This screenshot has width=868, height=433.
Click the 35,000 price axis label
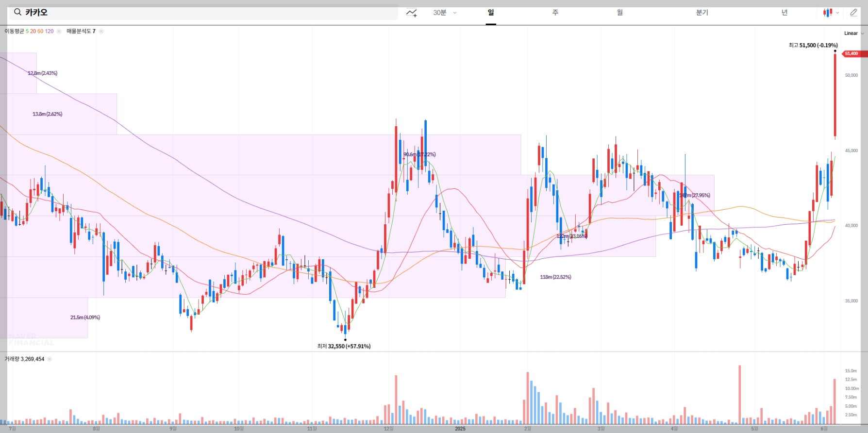coord(851,301)
